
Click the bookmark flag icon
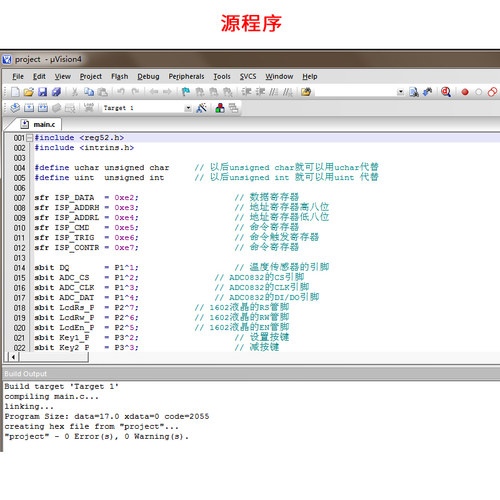(186, 92)
